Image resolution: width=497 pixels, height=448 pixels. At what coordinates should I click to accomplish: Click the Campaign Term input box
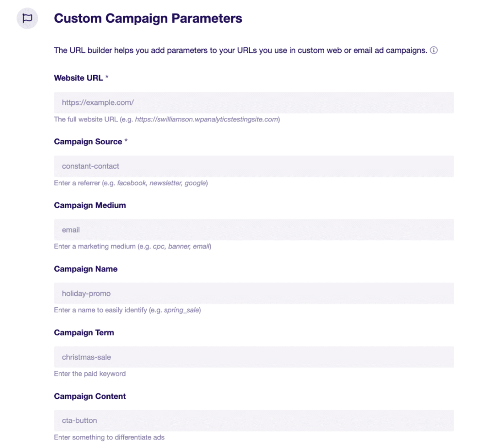(254, 357)
